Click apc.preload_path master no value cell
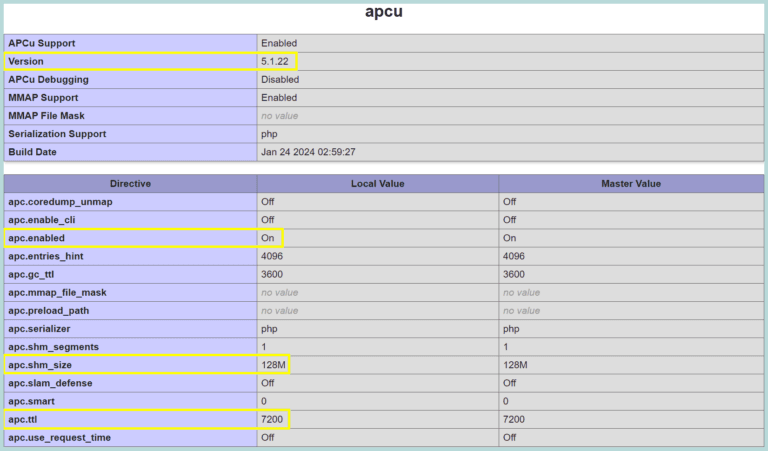This screenshot has width=768, height=451. pyautogui.click(x=631, y=310)
